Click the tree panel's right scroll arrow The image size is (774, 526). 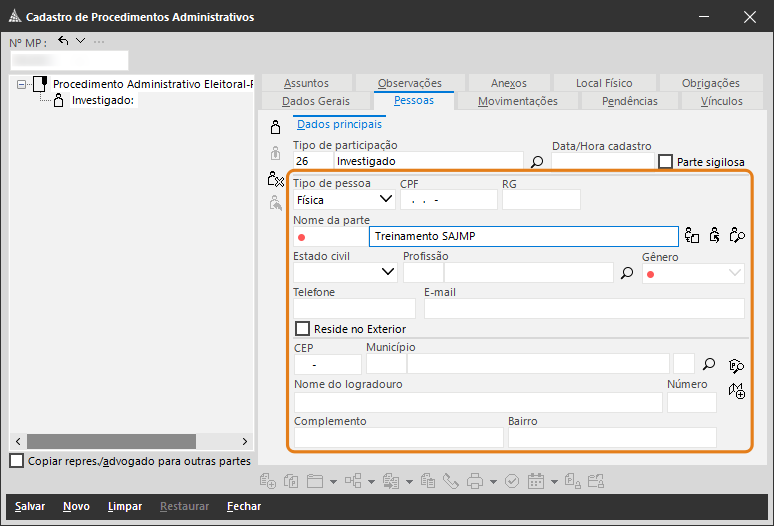pyautogui.click(x=244, y=441)
